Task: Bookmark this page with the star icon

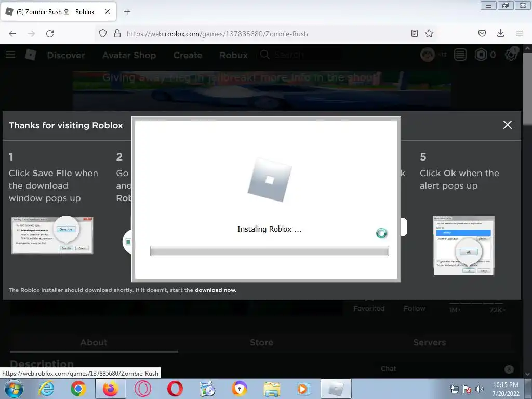Action: point(429,33)
